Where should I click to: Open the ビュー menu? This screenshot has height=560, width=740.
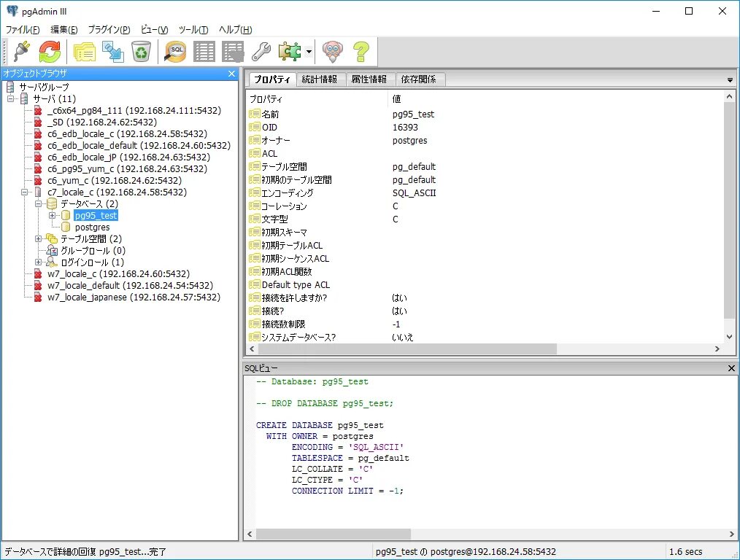tap(154, 30)
